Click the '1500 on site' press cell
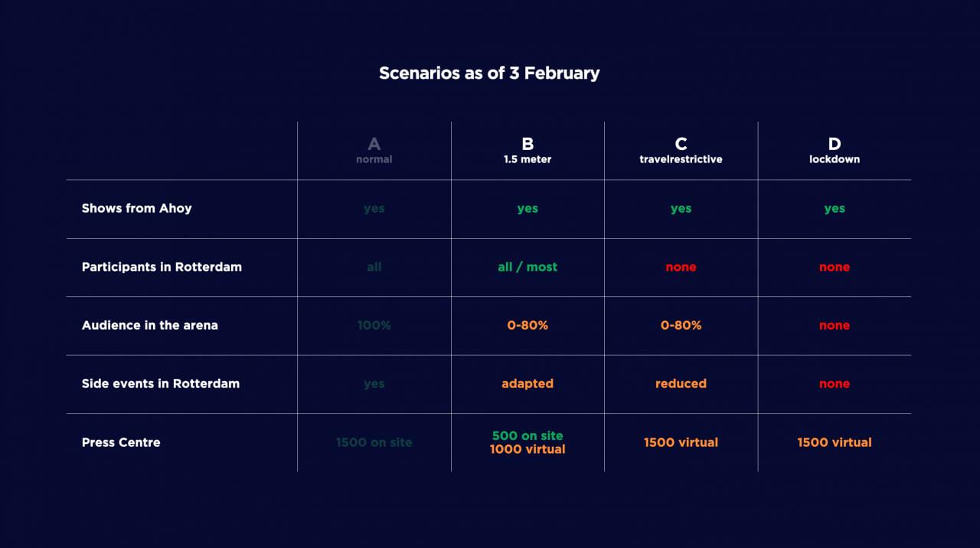Screen dimensions: 980x548 (x=374, y=442)
